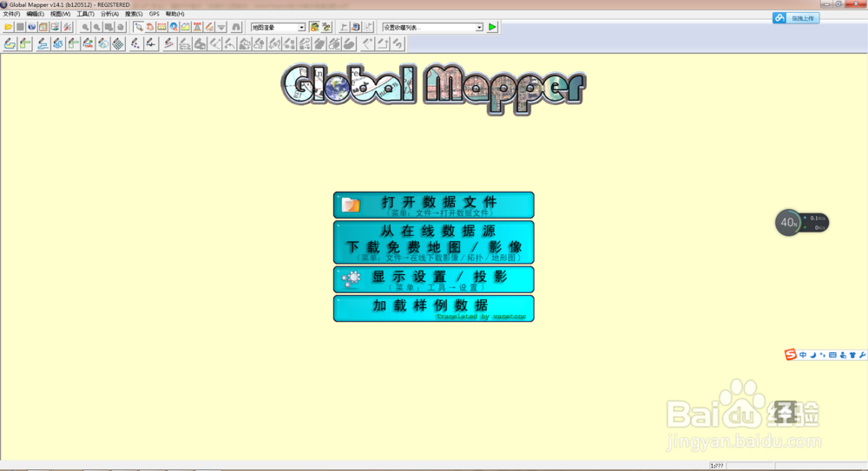This screenshot has height=471, width=868.
Task: Select the feature info tool
Action: (x=174, y=27)
